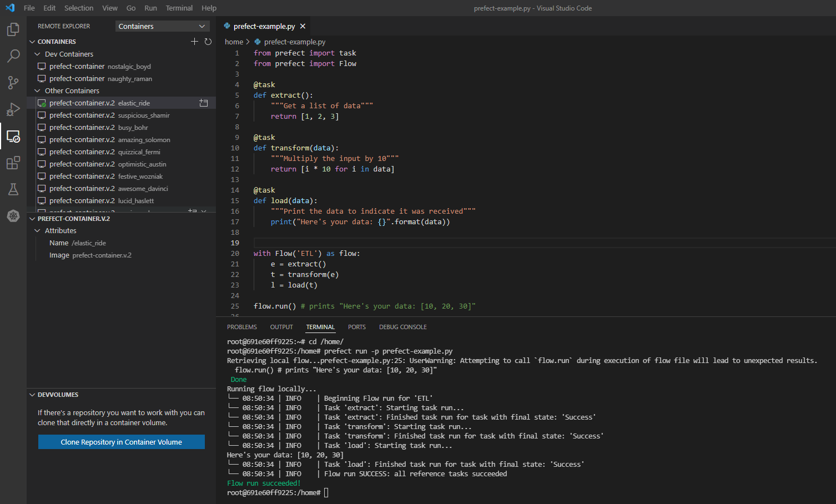This screenshot has height=504, width=836.
Task: Click the home breadcrumb segment
Action: pos(234,42)
